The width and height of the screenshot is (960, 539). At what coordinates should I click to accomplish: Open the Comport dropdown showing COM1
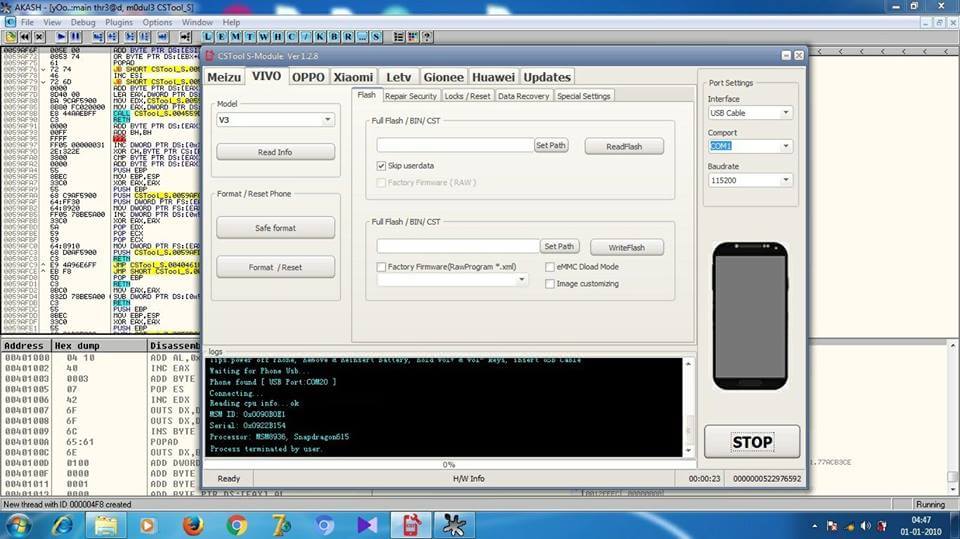click(x=750, y=146)
